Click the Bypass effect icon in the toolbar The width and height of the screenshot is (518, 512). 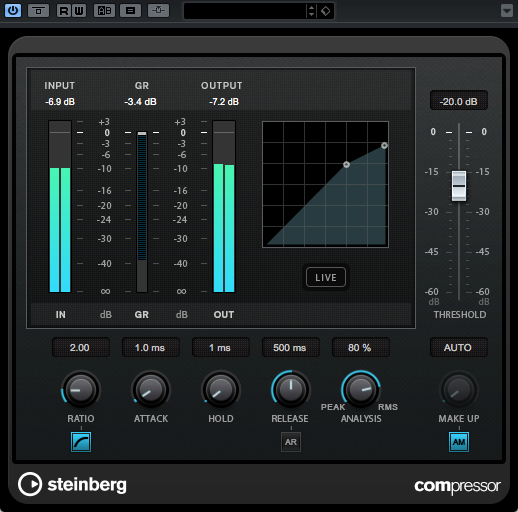coord(39,11)
